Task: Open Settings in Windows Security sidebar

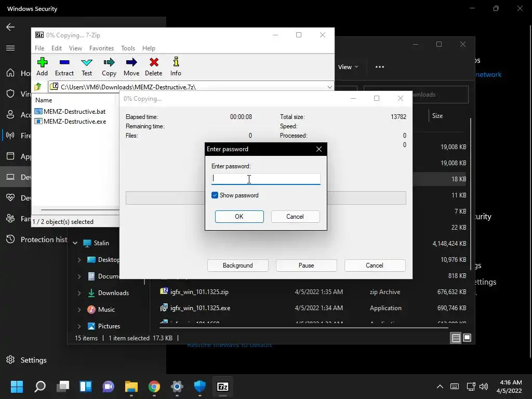Action: (34, 360)
